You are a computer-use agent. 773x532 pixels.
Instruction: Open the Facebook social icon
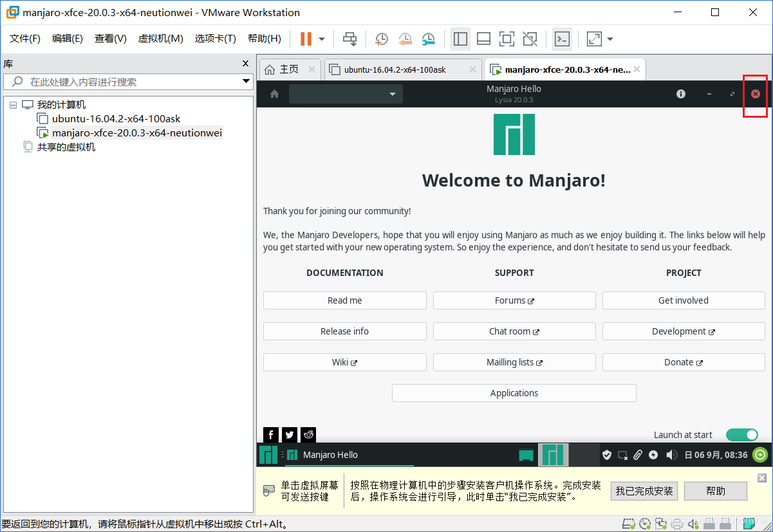[x=271, y=435]
